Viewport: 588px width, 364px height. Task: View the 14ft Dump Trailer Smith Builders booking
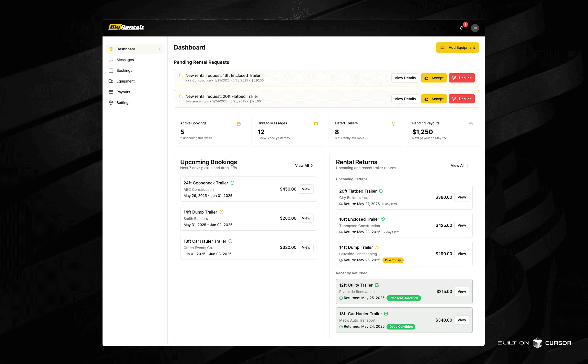[x=306, y=218]
